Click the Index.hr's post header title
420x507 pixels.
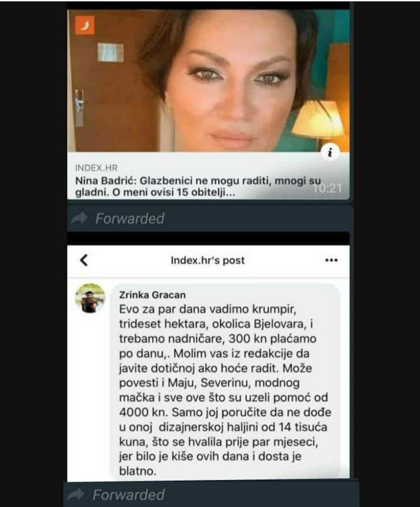tap(208, 260)
